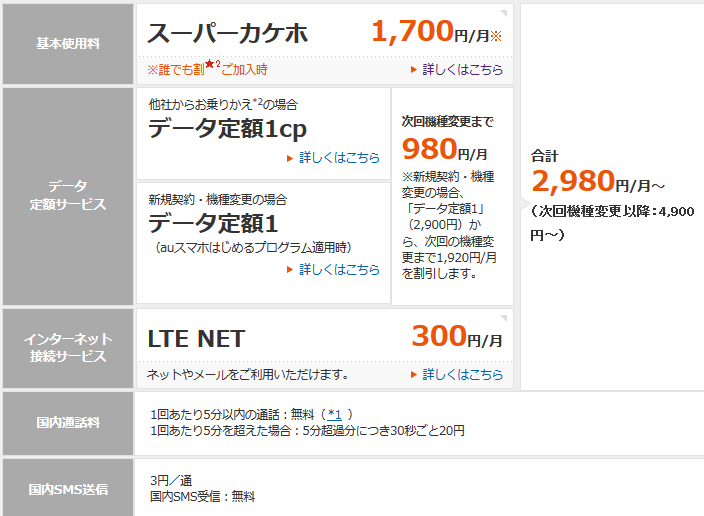Select the LTE NET service heading
704x516 pixels.
pyautogui.click(x=196, y=339)
